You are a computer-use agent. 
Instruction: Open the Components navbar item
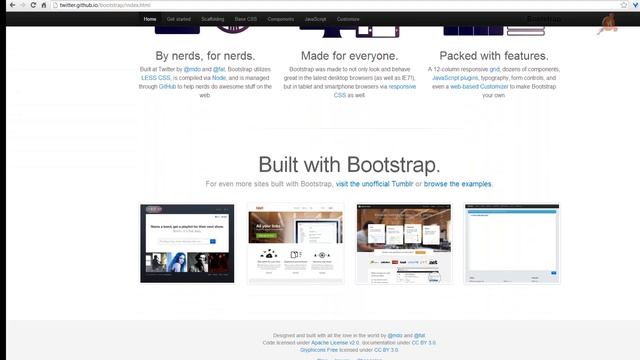pyautogui.click(x=281, y=19)
